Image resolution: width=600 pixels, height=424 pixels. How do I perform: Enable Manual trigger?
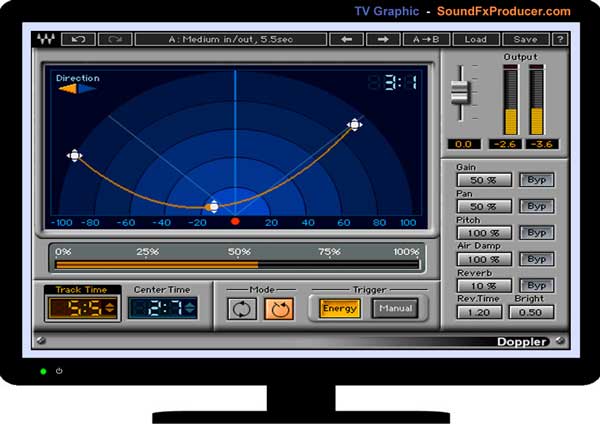coord(395,308)
